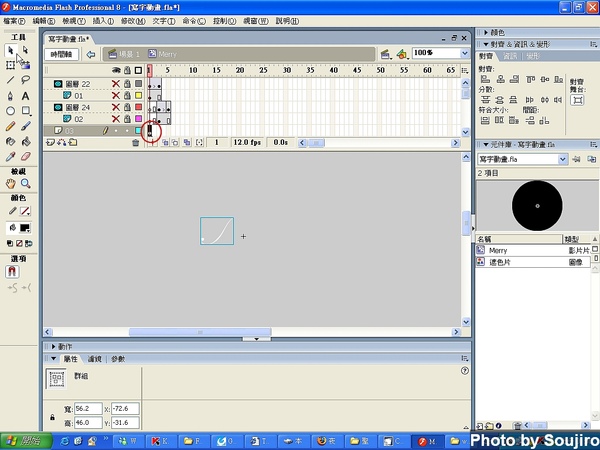The height and width of the screenshot is (450, 600).
Task: Select the Text tool in the toolbox
Action: 26,96
